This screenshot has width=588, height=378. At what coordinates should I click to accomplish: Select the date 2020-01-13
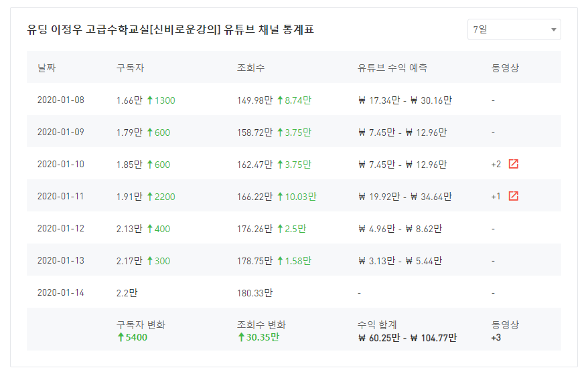click(x=61, y=261)
